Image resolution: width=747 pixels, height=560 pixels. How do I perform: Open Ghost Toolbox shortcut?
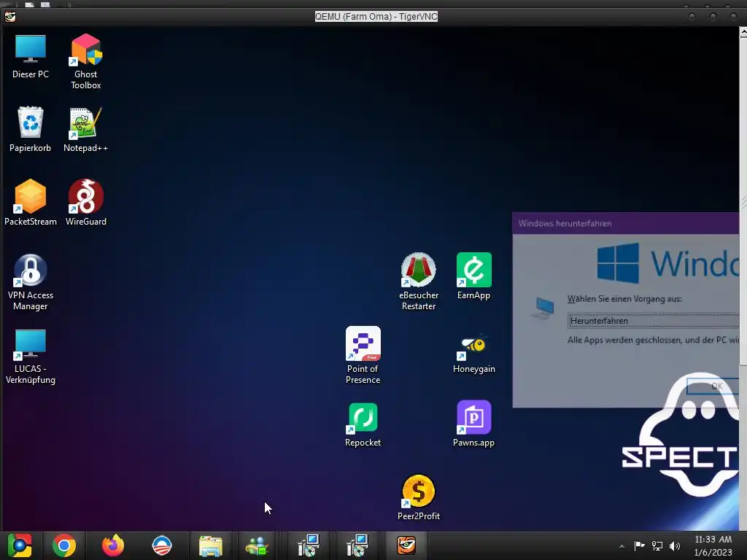[86, 61]
